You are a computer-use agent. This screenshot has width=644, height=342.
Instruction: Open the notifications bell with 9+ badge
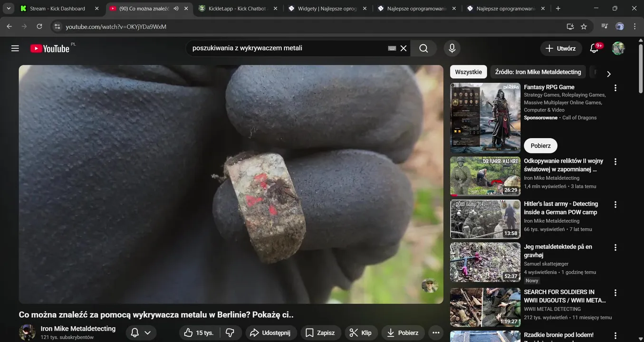(x=594, y=48)
